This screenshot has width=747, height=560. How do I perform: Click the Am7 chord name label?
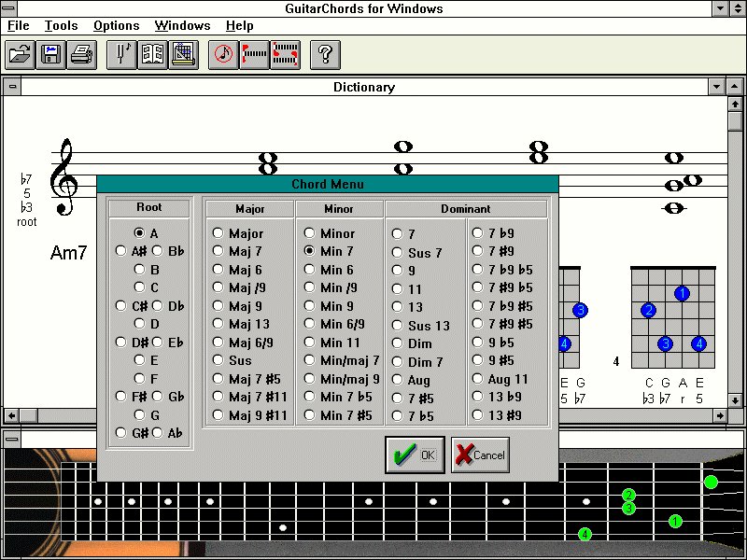pyautogui.click(x=68, y=253)
